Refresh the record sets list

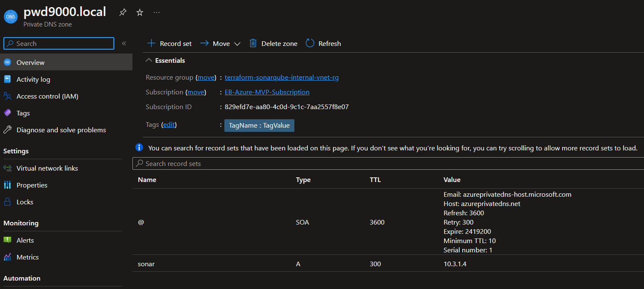323,43
